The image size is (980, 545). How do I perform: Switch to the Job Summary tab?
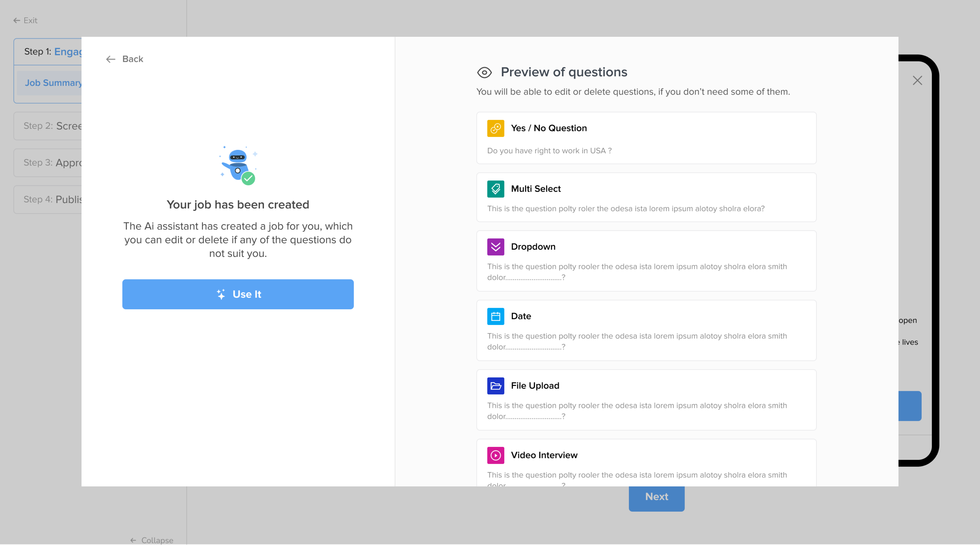tap(54, 83)
